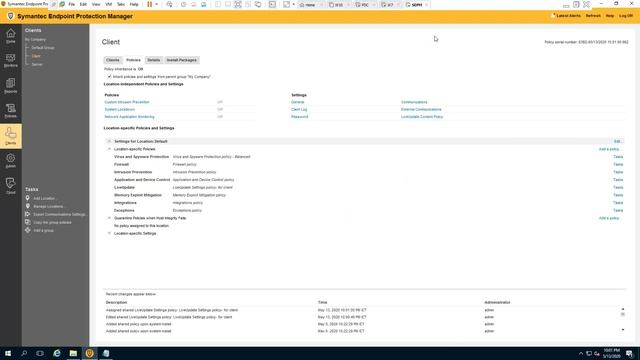
Task: Open LiveUpdate Content Policy link
Action: tap(422, 117)
